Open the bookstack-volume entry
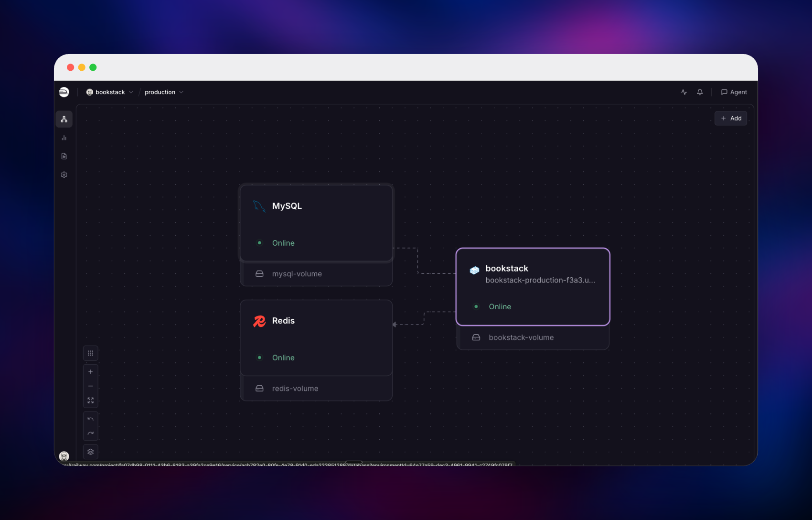Image resolution: width=812 pixels, height=520 pixels. [x=533, y=337]
